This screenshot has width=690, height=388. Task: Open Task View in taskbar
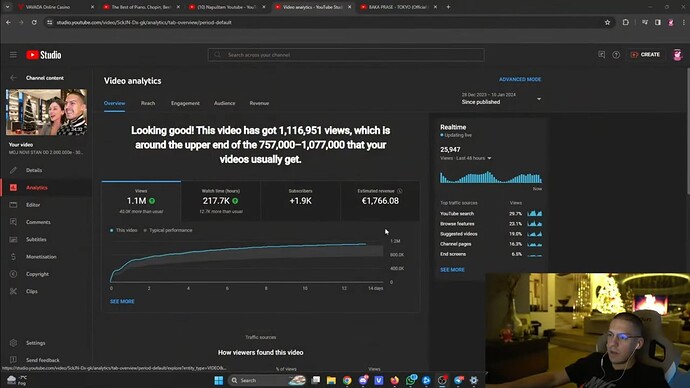click(316, 380)
